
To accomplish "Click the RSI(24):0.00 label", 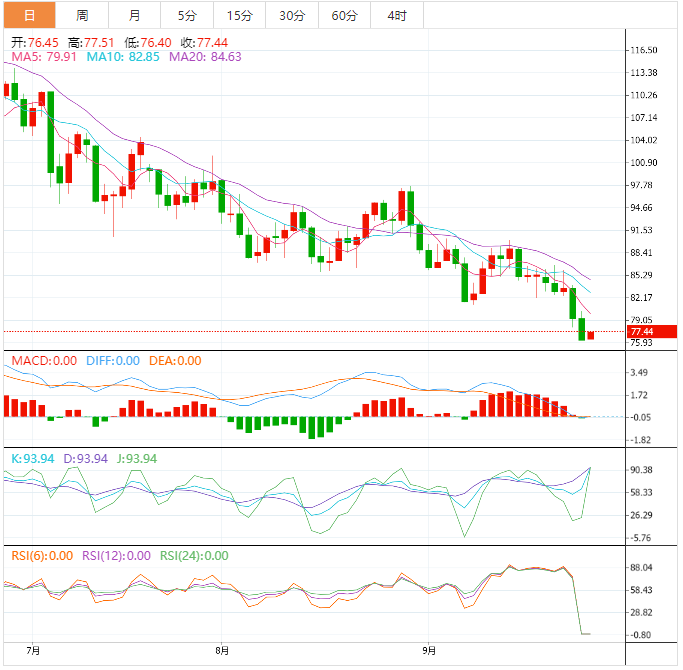I will (x=194, y=556).
